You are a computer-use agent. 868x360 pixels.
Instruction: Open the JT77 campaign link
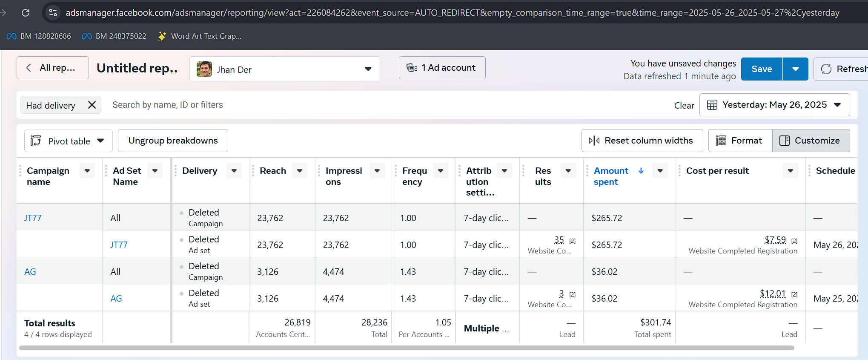pos(33,218)
